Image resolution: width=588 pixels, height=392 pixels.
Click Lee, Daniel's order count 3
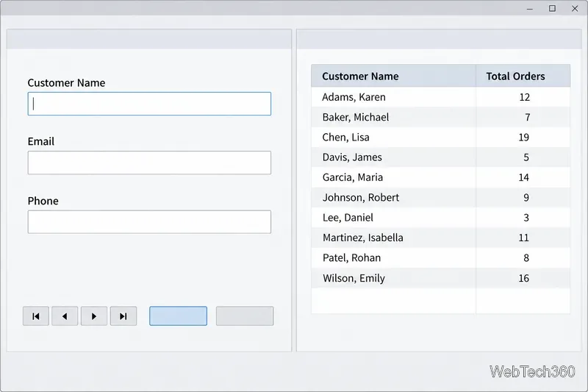click(523, 218)
